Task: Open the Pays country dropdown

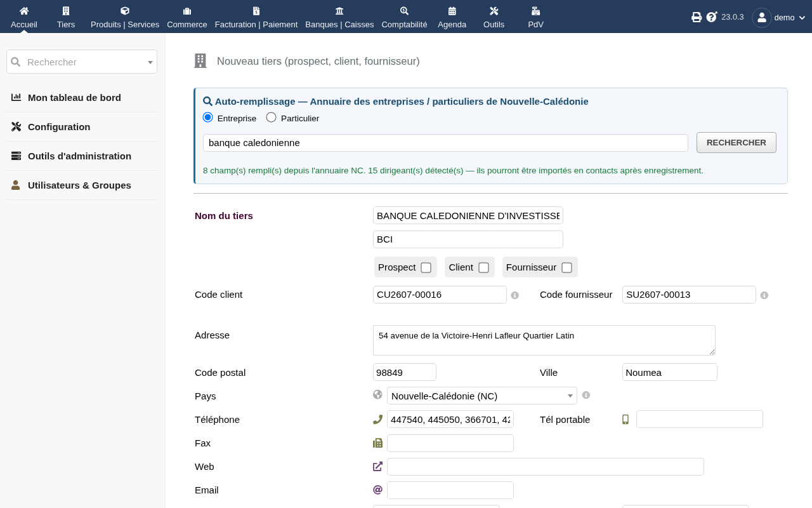Action: click(x=482, y=396)
